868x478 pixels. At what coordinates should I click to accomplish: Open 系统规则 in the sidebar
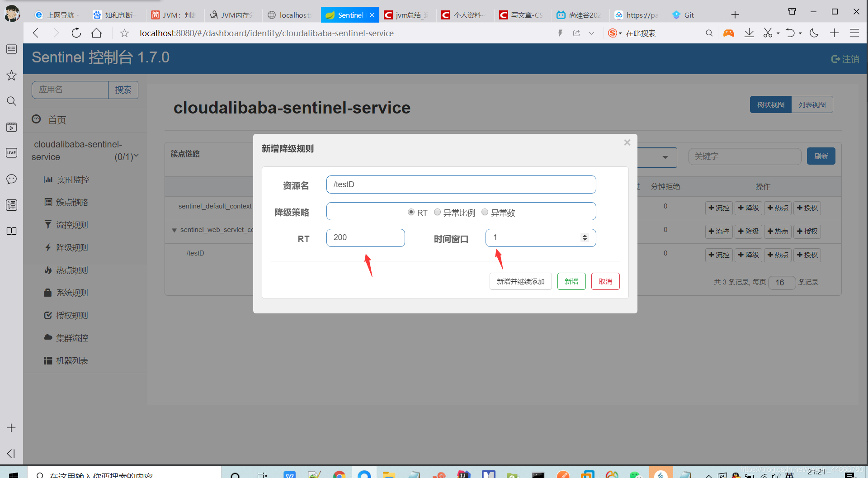point(66,293)
